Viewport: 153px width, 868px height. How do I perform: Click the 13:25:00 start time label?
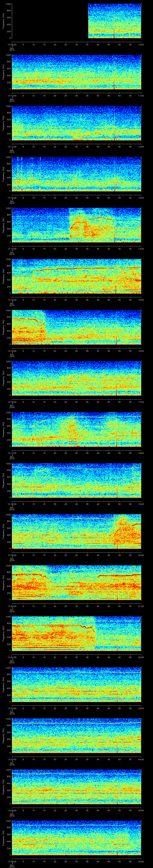12,862
